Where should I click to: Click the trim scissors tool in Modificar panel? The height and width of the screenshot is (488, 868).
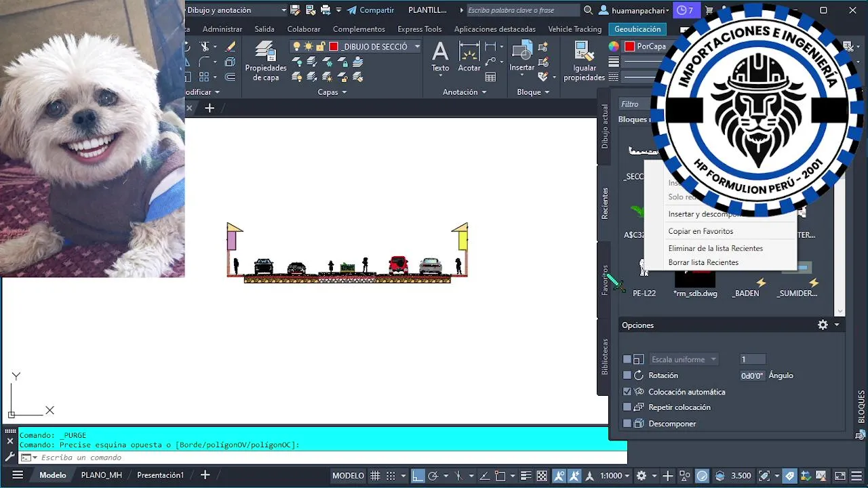pos(204,47)
